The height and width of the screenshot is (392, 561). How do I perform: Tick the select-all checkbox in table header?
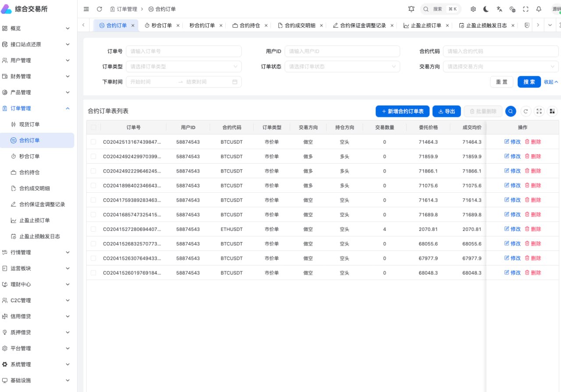coord(93,127)
